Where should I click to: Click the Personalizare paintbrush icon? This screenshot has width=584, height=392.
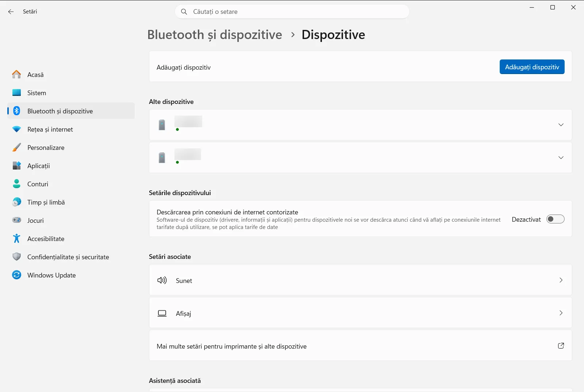point(16,147)
